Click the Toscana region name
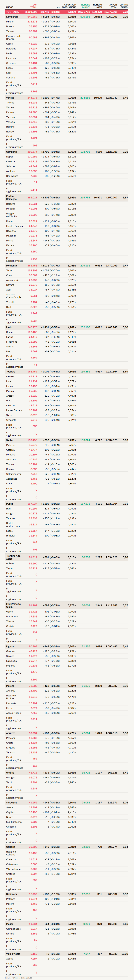Viewport: 134px width, 980px height. pyautogui.click(x=11, y=372)
